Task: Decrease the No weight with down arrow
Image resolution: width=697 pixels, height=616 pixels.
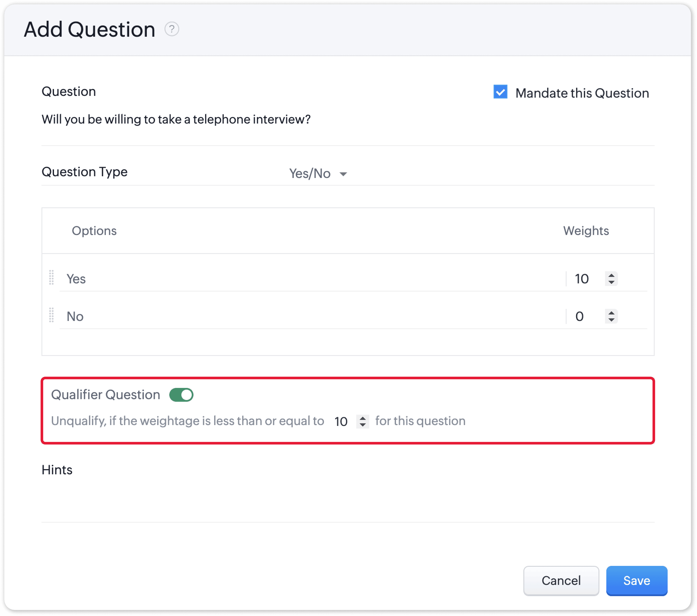Action: click(611, 320)
